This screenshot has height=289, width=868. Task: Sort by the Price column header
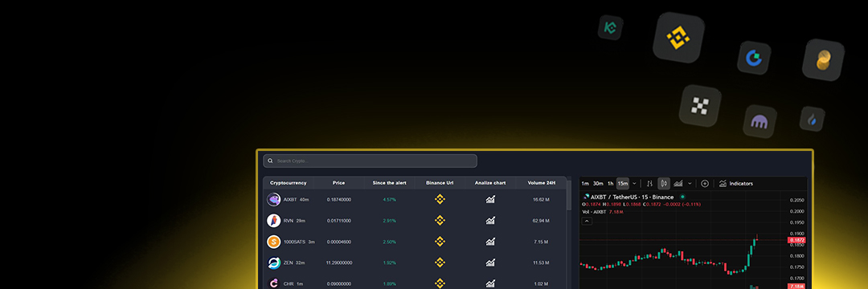point(339,183)
